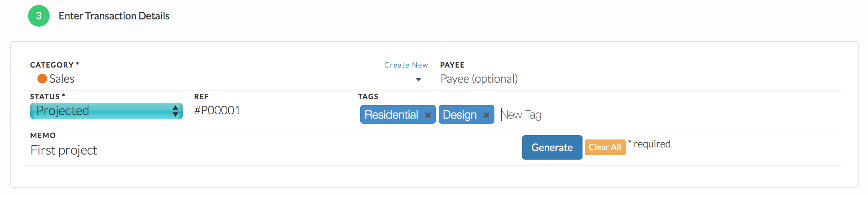Click the green step 3 circle badge
This screenshot has height=197, width=868.
39,16
